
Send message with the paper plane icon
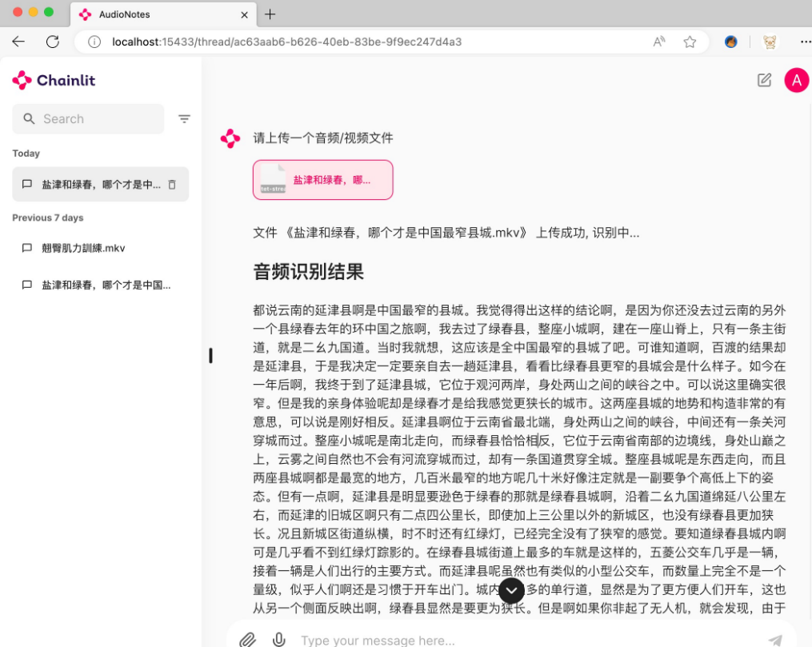pyautogui.click(x=774, y=639)
